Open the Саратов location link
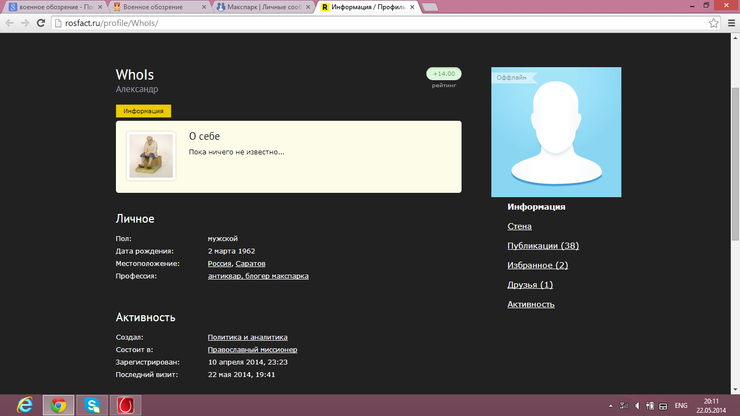This screenshot has height=416, width=740. coord(250,263)
